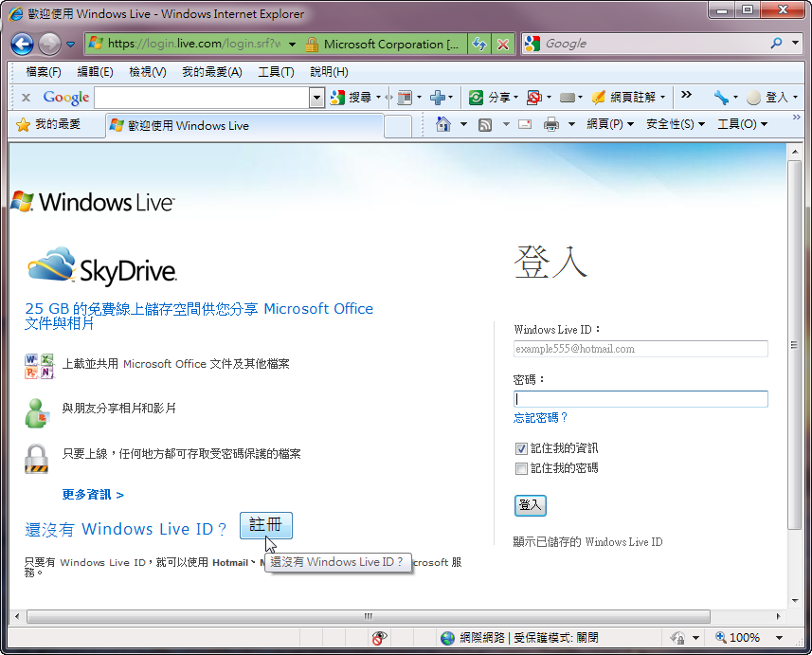
Task: Open recent pages dropdown beside Forward button
Action: [71, 45]
